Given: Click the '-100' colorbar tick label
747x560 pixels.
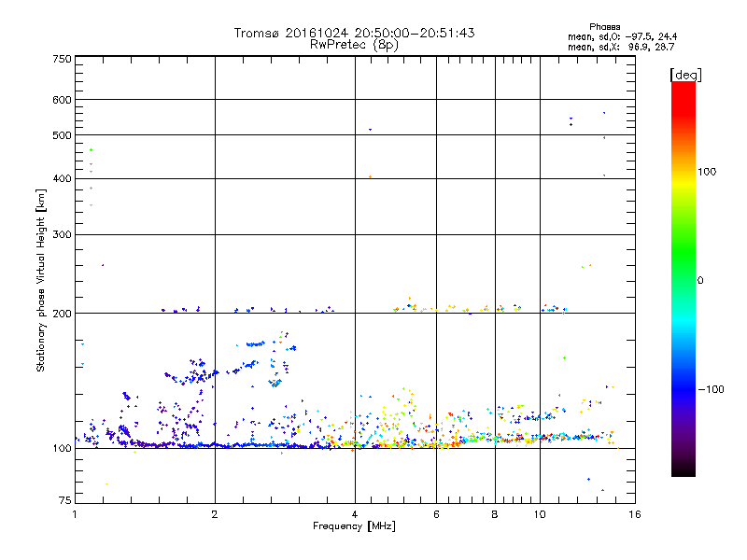Looking at the screenshot, I should pyautogui.click(x=711, y=389).
